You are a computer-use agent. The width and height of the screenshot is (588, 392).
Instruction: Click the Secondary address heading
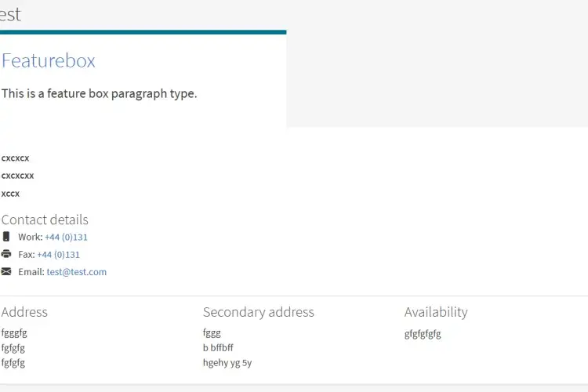point(258,312)
